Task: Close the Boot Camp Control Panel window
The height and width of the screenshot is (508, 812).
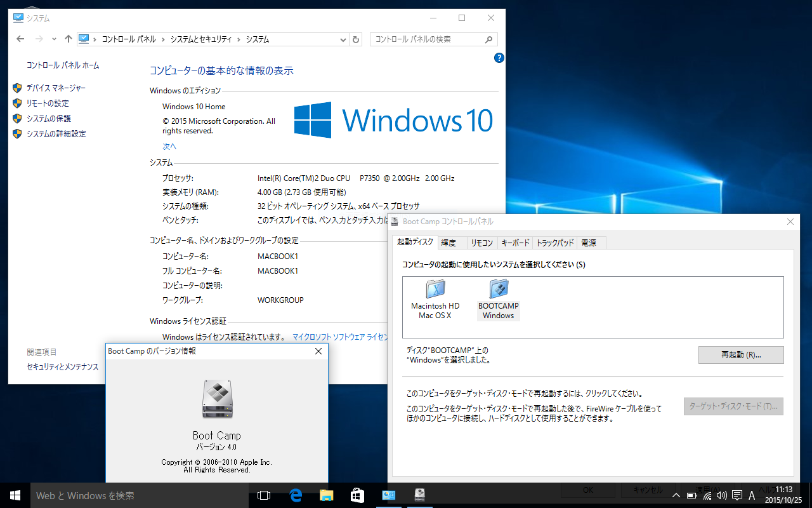Action: pyautogui.click(x=790, y=222)
